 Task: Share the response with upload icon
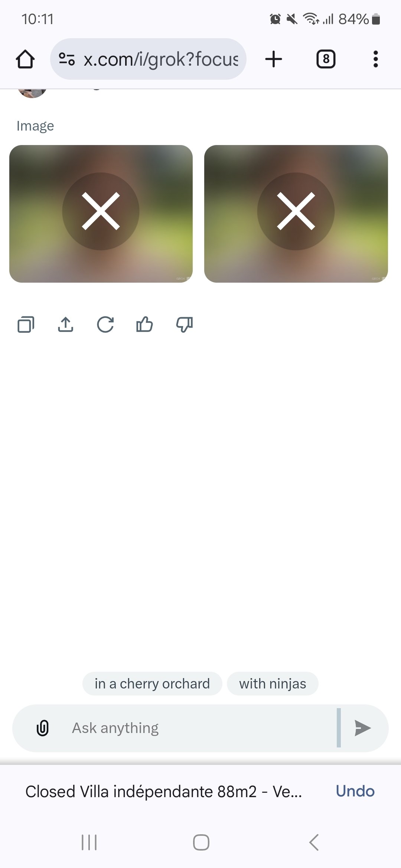(x=66, y=325)
